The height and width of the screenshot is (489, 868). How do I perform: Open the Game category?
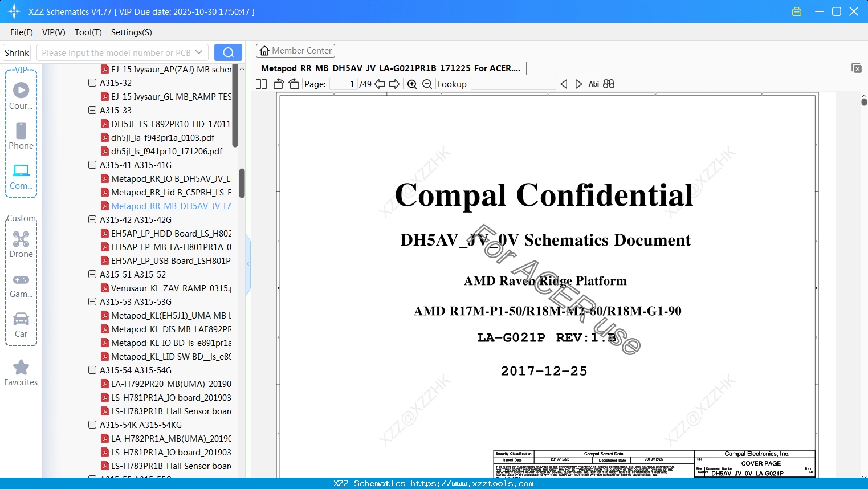[x=21, y=285]
